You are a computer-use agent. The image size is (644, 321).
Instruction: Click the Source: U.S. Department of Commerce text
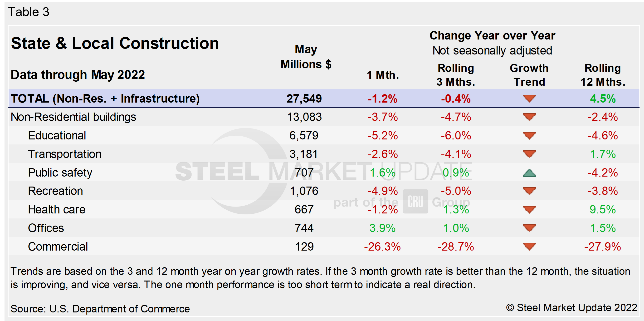point(100,309)
